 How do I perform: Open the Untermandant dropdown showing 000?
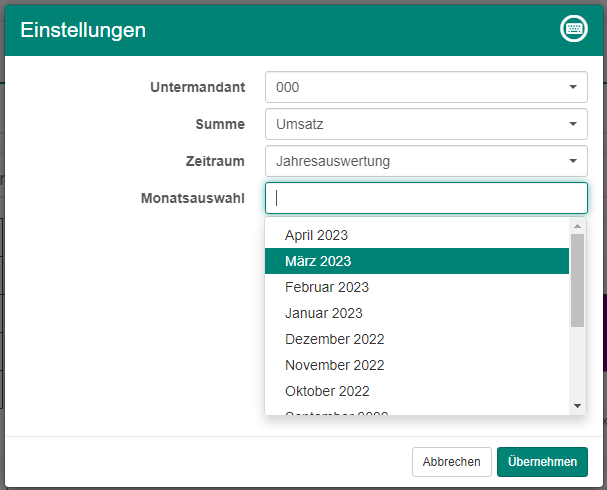[425, 87]
